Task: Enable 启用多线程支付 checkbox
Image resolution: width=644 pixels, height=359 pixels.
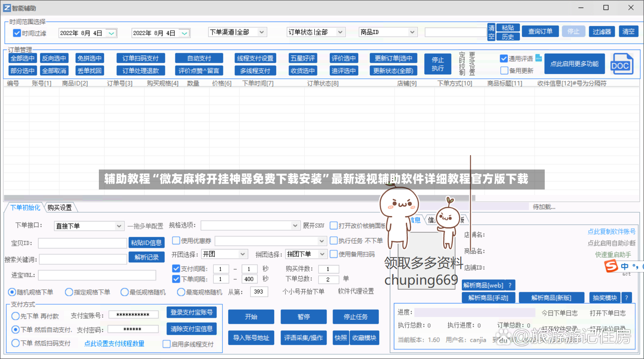Action: pyautogui.click(x=167, y=344)
